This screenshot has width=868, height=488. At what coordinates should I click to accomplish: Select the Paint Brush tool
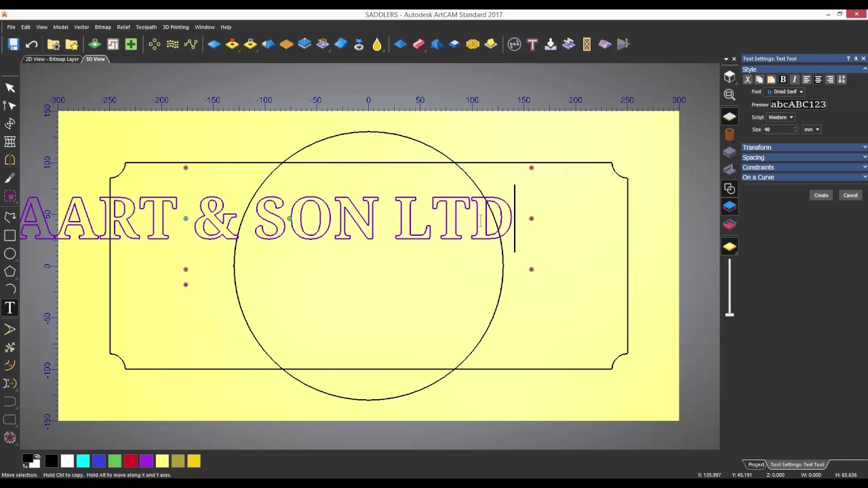(x=10, y=178)
